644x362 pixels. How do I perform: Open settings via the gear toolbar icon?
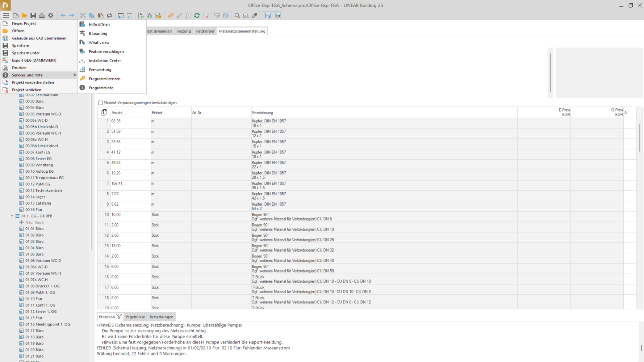[51, 16]
